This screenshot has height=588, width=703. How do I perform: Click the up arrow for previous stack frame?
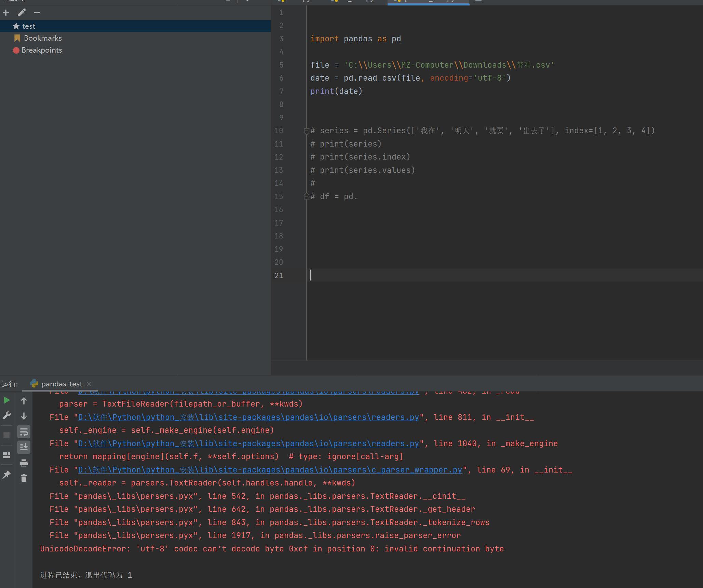tap(24, 401)
